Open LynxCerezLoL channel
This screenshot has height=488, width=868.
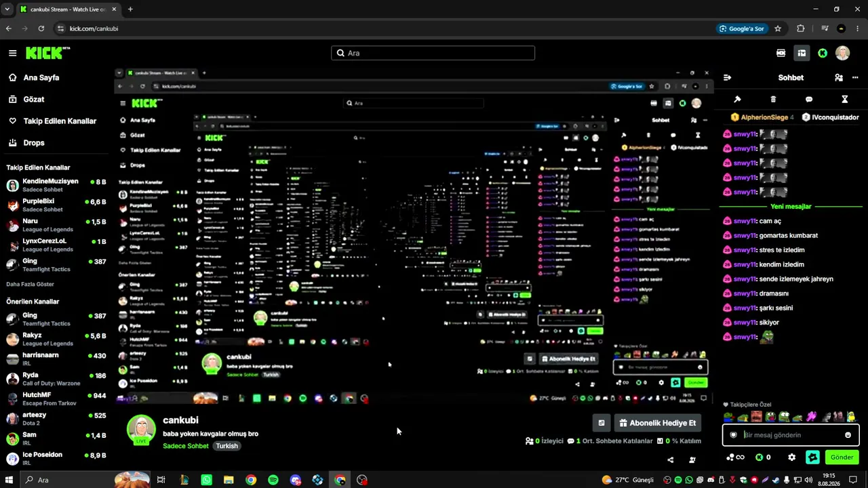tap(56, 245)
